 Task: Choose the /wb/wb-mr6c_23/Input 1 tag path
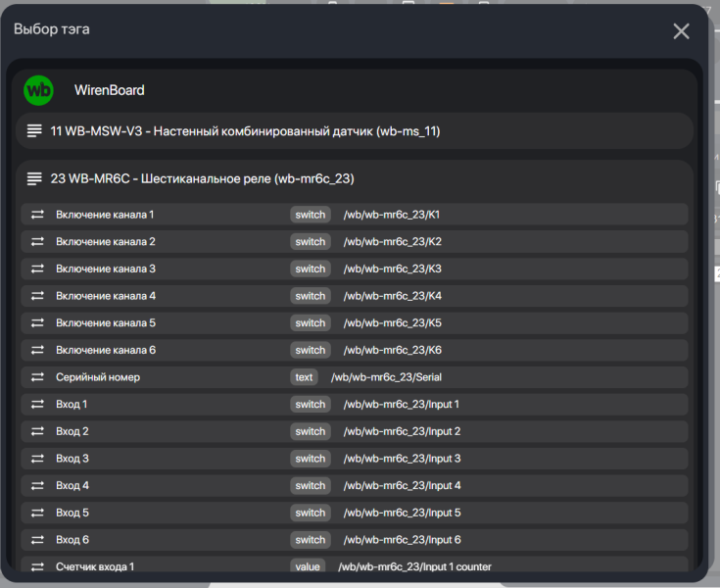[402, 404]
